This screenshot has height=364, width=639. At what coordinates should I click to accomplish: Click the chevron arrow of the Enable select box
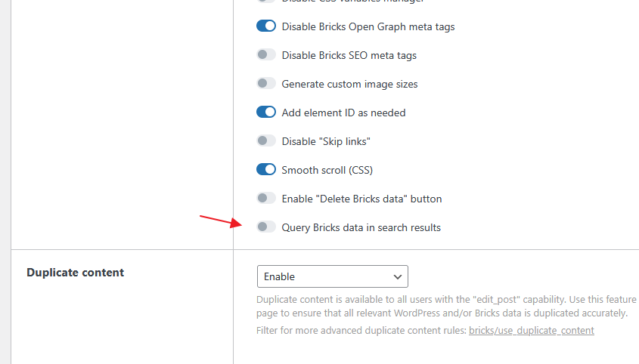pos(397,277)
